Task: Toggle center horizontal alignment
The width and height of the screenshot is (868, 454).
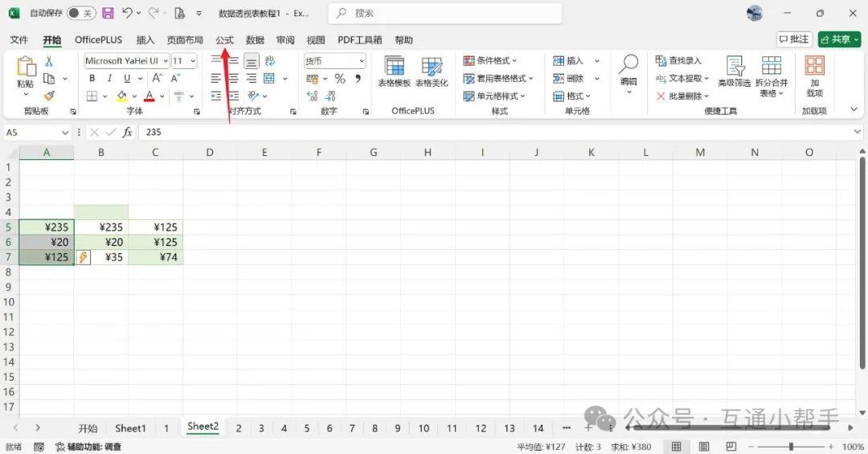Action: pos(234,78)
